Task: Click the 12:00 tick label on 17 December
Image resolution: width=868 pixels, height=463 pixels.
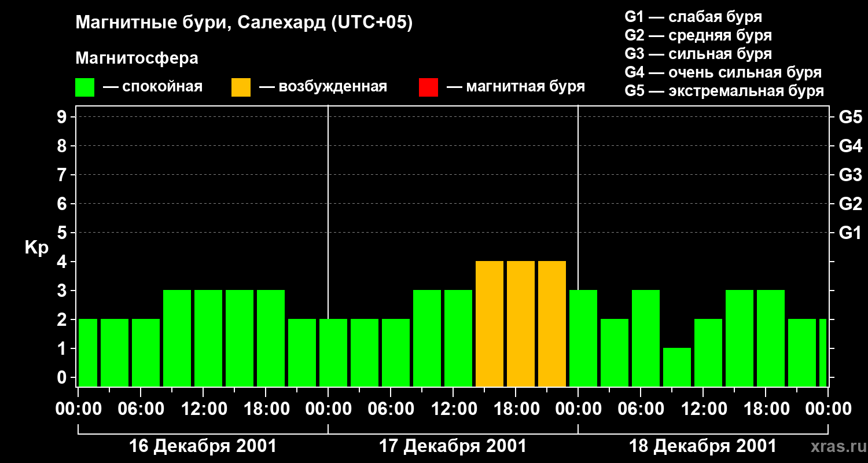Action: coord(453,409)
